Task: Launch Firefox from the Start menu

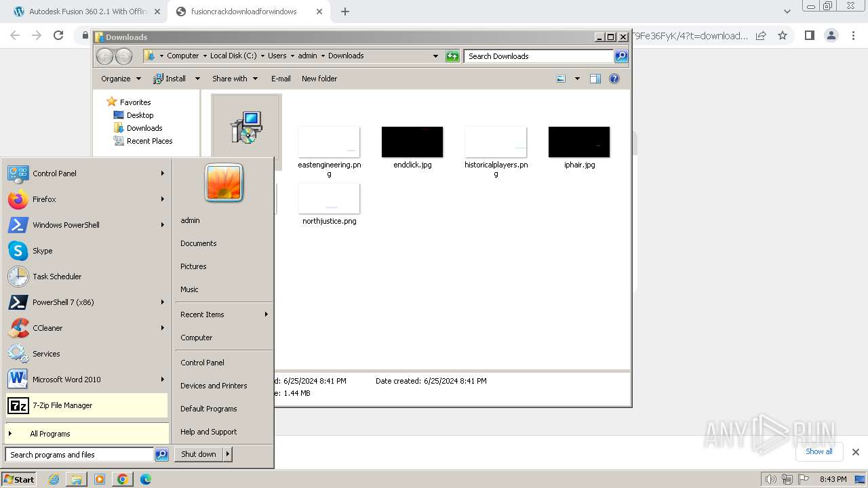Action: [87, 199]
